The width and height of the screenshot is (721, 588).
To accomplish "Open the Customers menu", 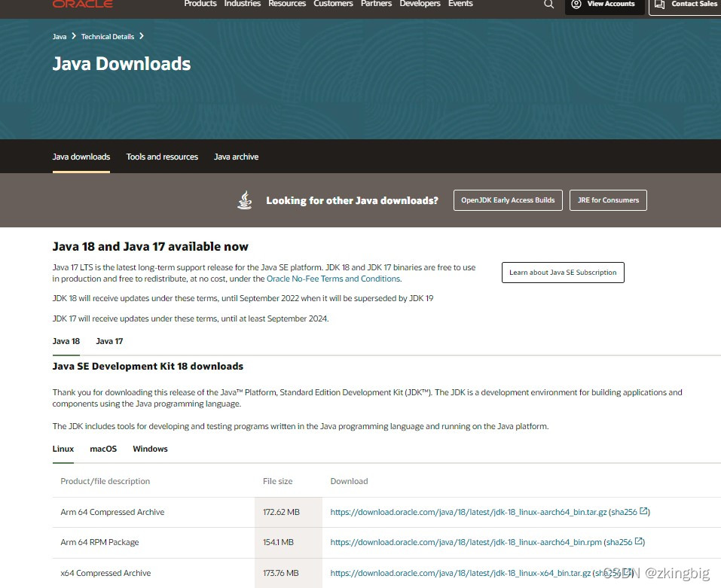I will tap(333, 4).
